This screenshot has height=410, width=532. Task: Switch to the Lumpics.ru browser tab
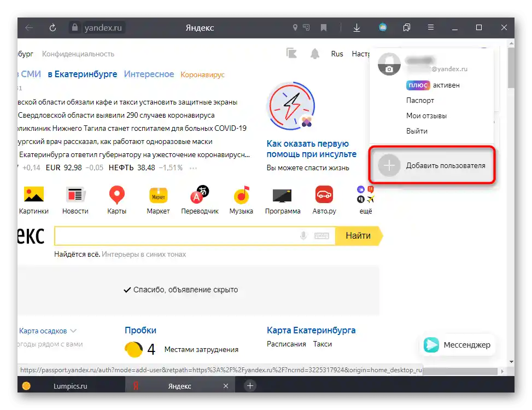[71, 386]
